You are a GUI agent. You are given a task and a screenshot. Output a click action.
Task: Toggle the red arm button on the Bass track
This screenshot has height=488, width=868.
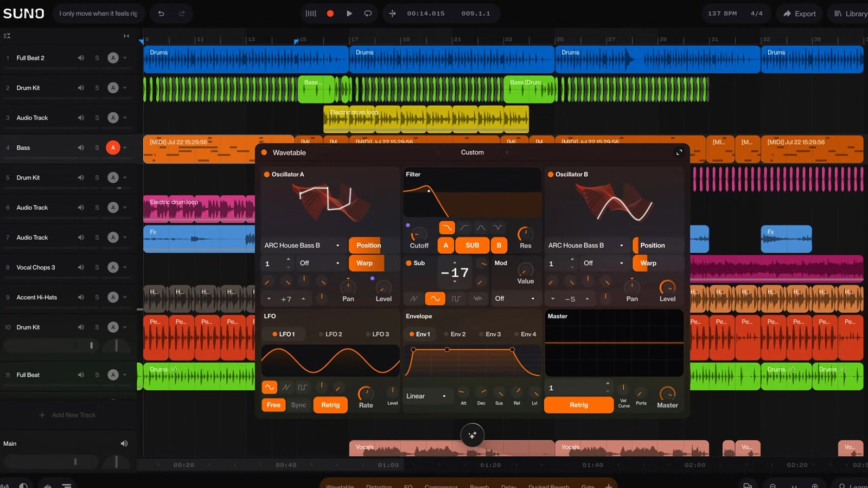[113, 147]
